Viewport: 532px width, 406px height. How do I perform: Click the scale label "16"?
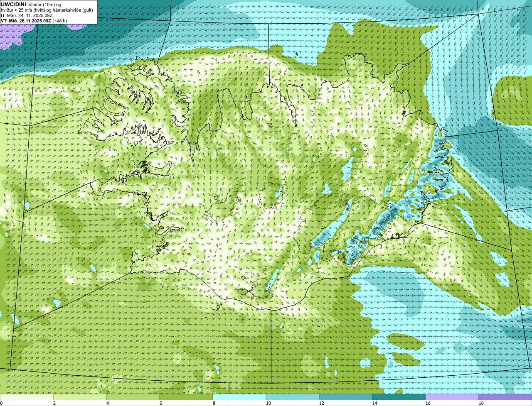428,403
